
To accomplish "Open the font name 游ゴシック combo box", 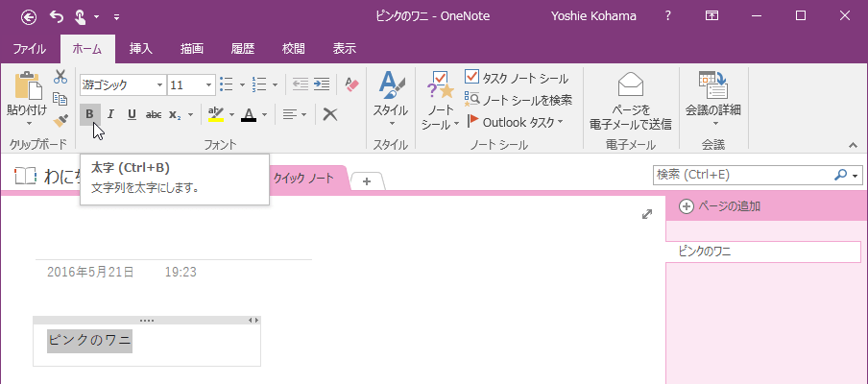I will [x=123, y=84].
